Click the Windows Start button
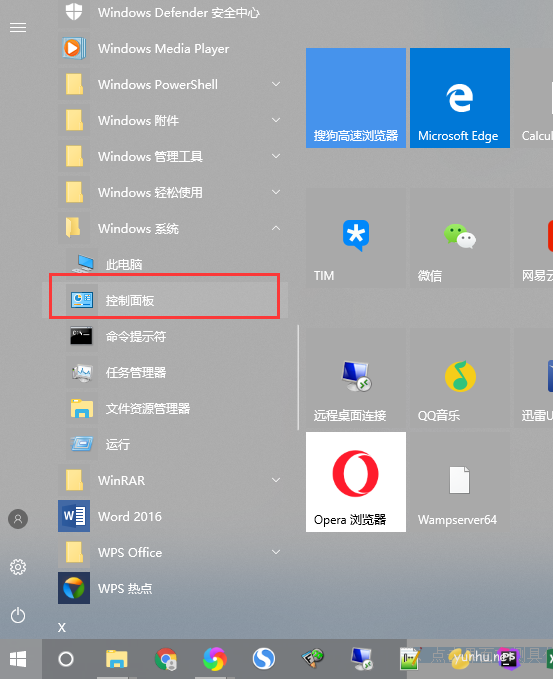This screenshot has height=679, width=553. click(x=18, y=659)
